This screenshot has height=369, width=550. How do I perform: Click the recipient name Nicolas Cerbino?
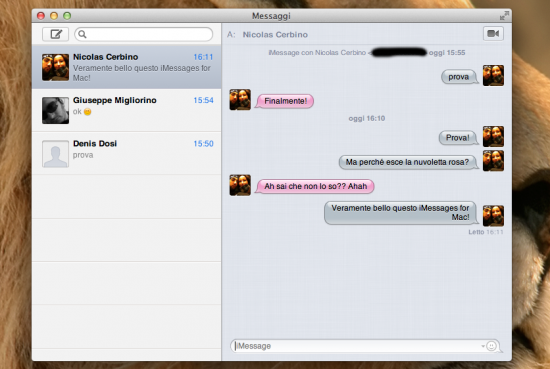pyautogui.click(x=275, y=34)
